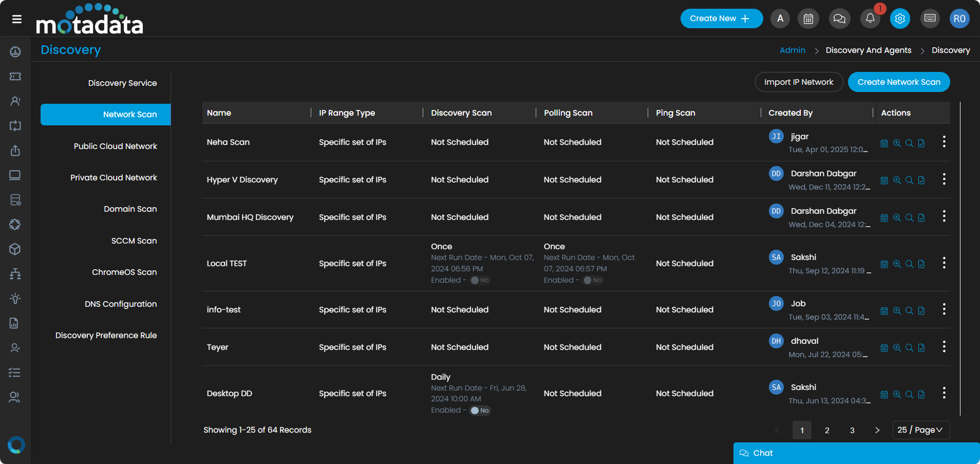
Task: Open the calendar icon in top bar
Action: click(808, 18)
